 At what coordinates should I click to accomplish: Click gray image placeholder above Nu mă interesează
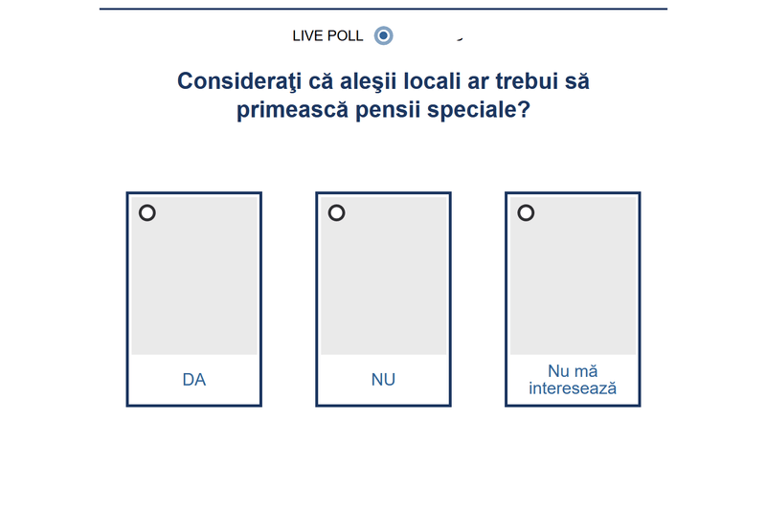coord(573,282)
